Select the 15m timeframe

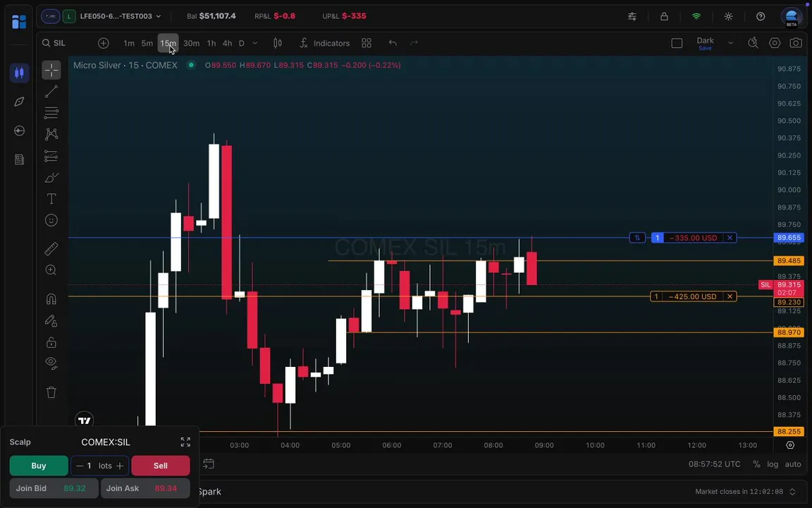tap(168, 43)
